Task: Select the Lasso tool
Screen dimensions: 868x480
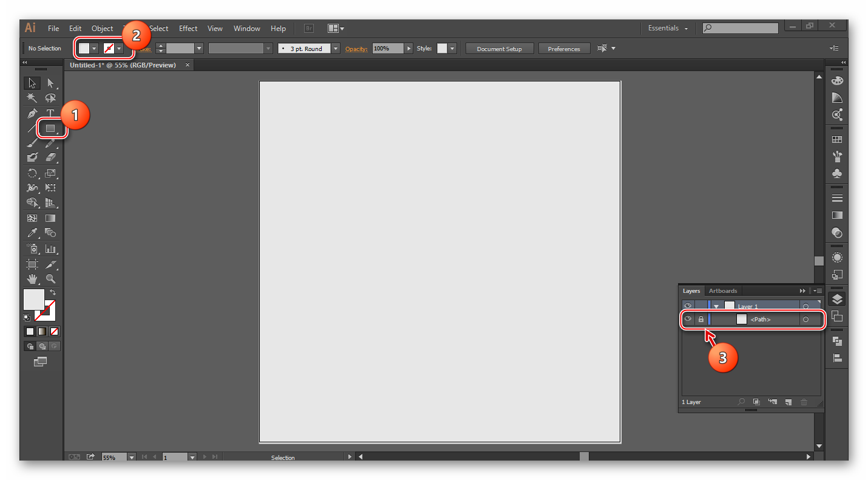Action: 50,98
